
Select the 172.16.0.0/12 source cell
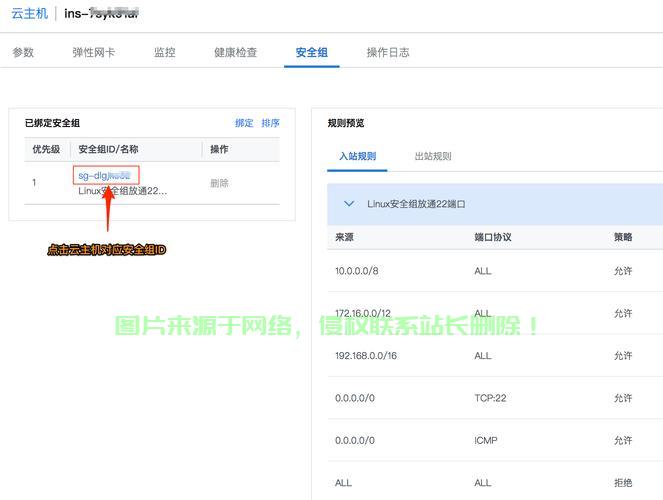363,313
